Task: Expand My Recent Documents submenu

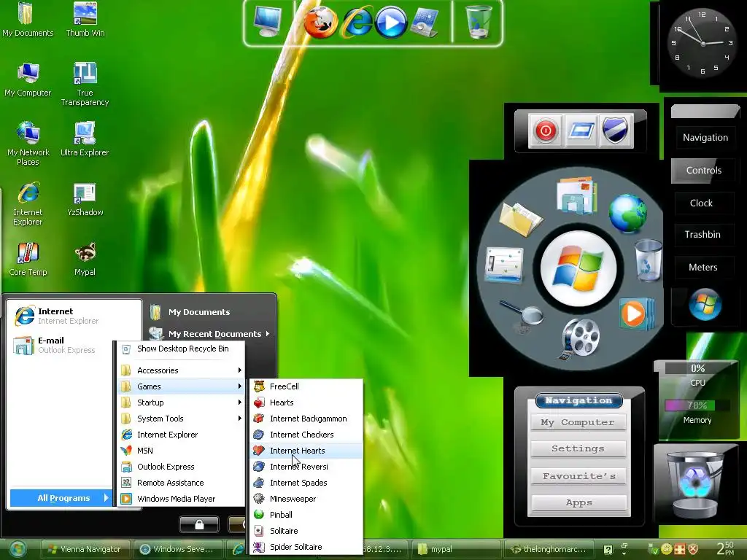Action: coord(209,334)
